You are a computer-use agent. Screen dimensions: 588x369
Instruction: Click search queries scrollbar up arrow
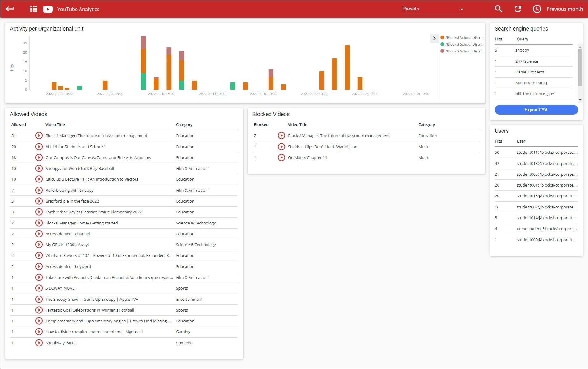point(580,47)
